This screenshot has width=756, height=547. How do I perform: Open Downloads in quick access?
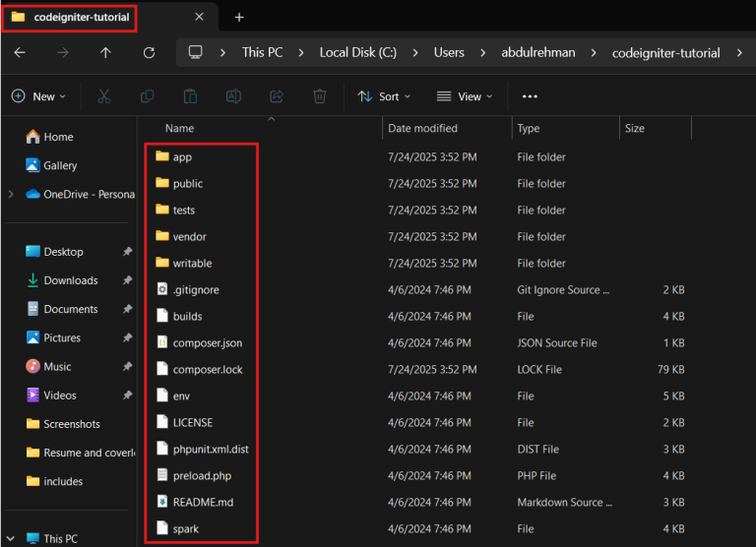(x=62, y=280)
